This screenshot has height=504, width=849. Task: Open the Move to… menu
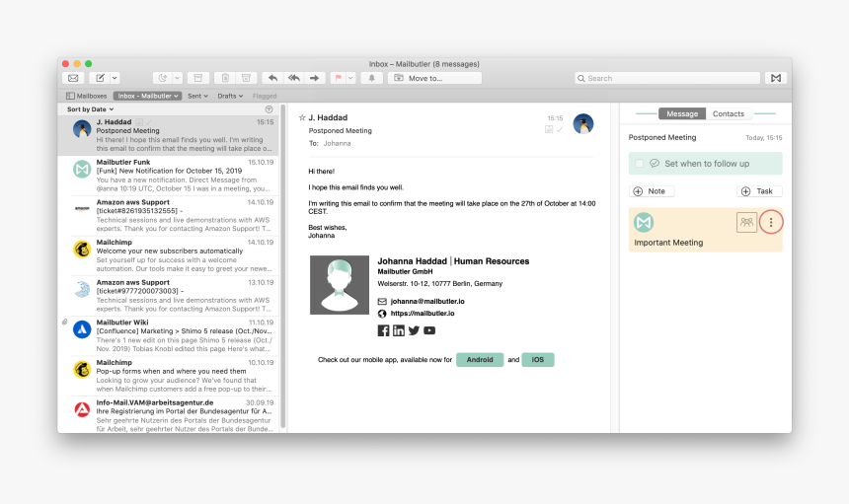pos(434,78)
